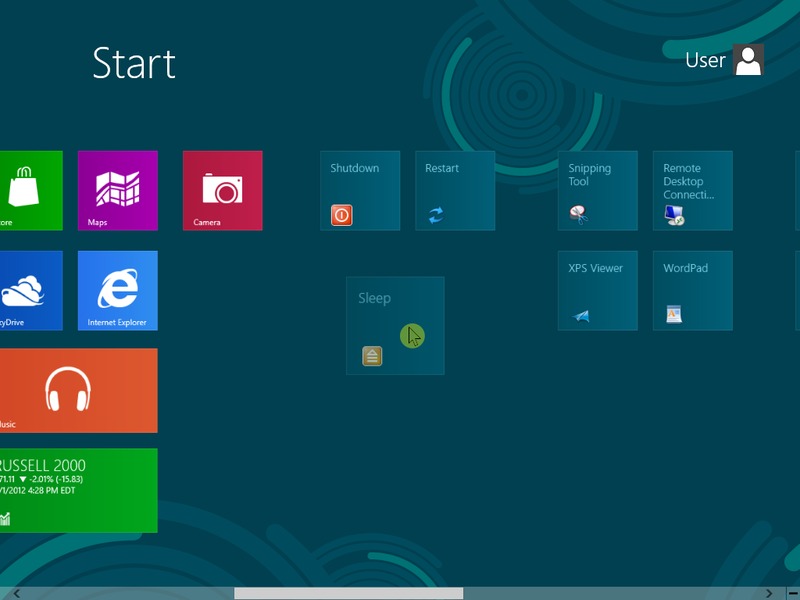The width and height of the screenshot is (800, 600).
Task: Launch the WordPad tile
Action: point(692,290)
